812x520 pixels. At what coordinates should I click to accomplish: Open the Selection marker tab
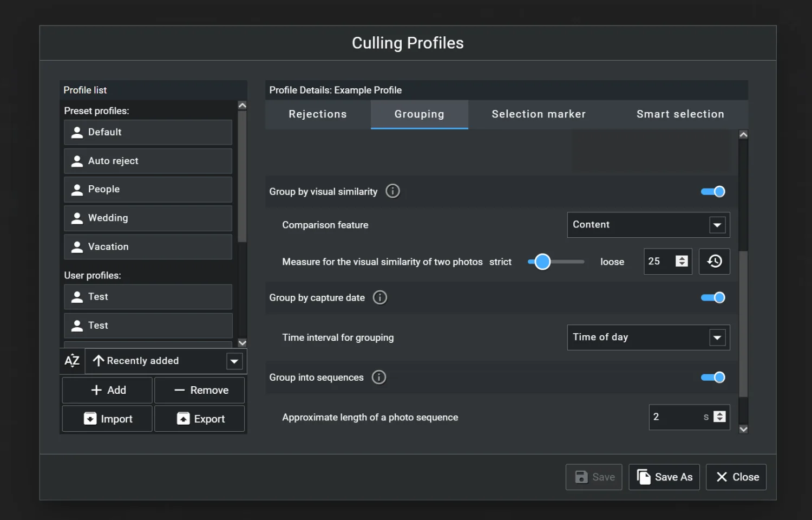(x=539, y=114)
